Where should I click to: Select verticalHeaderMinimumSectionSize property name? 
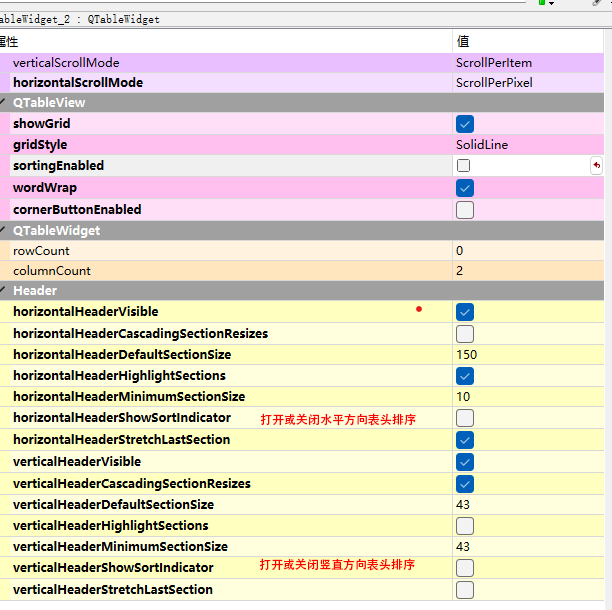(120, 546)
